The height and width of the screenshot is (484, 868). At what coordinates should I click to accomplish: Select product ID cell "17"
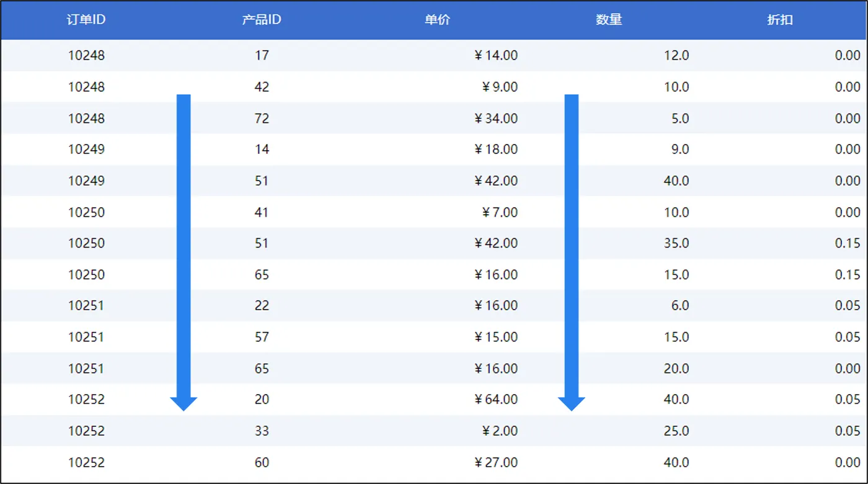tap(262, 55)
